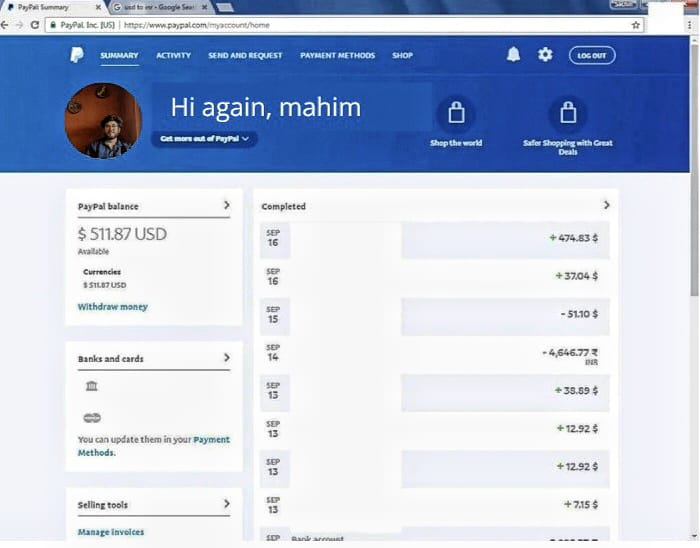
Task: Click the PayPal balance heading
Action: click(x=108, y=206)
